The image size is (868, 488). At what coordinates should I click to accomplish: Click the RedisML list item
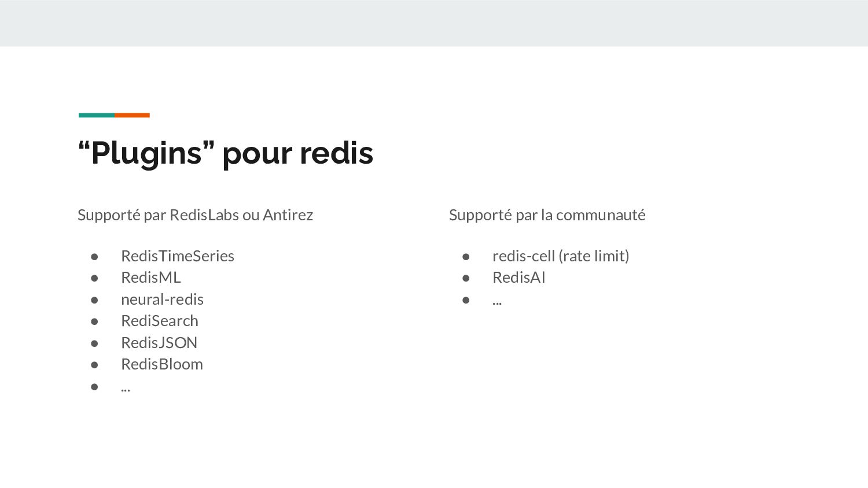pyautogui.click(x=151, y=278)
